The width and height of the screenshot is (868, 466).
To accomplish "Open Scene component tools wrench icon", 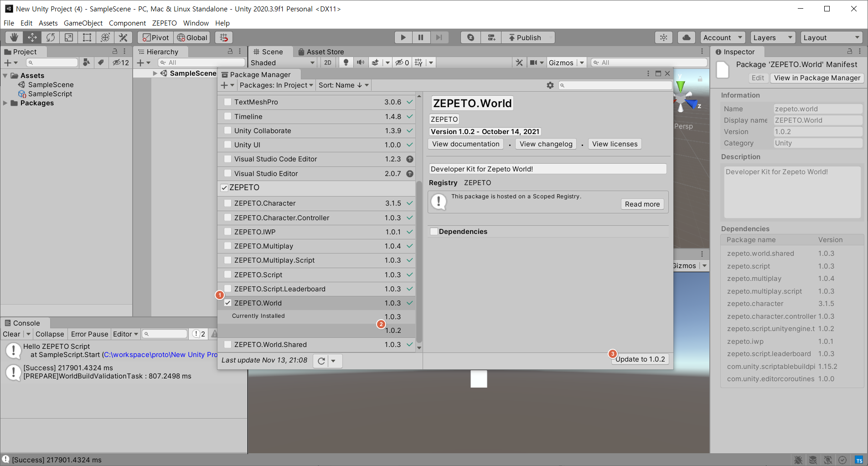I will [x=519, y=62].
